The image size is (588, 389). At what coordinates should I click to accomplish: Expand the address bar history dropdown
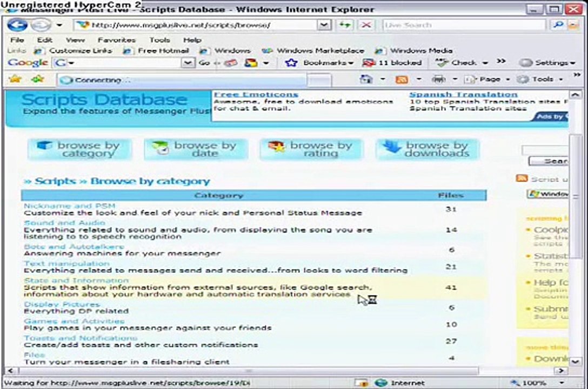(x=324, y=25)
